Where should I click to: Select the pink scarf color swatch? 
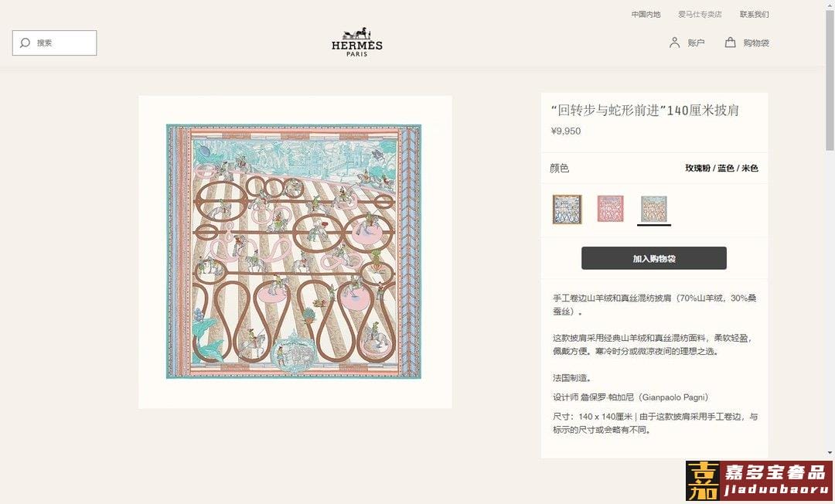click(x=610, y=209)
